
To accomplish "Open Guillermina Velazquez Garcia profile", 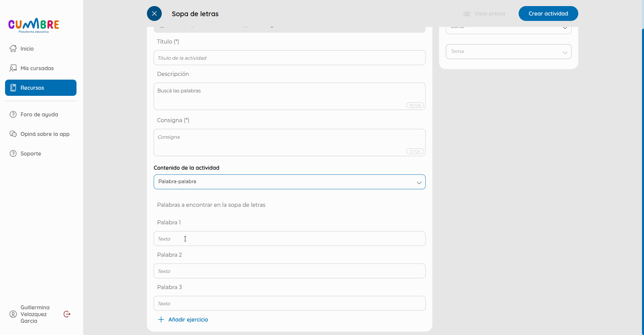I will [35, 314].
